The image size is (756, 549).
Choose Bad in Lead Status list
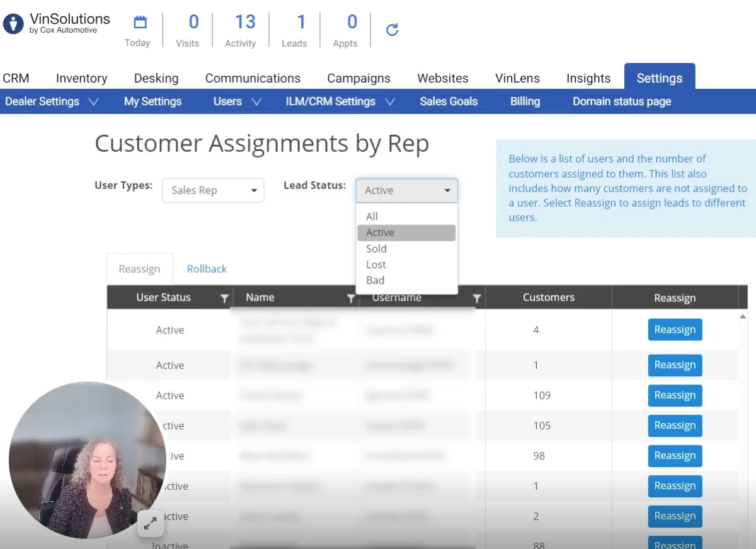coord(406,280)
